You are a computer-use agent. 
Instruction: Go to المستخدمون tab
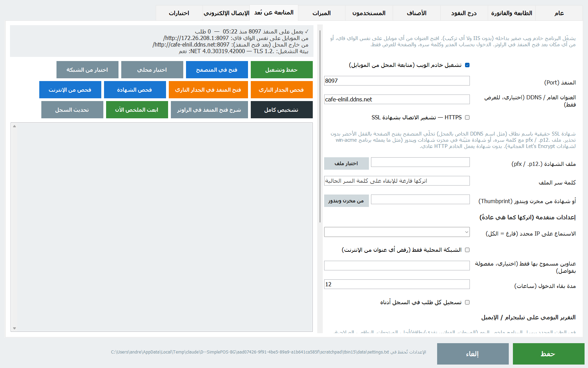pos(369,13)
